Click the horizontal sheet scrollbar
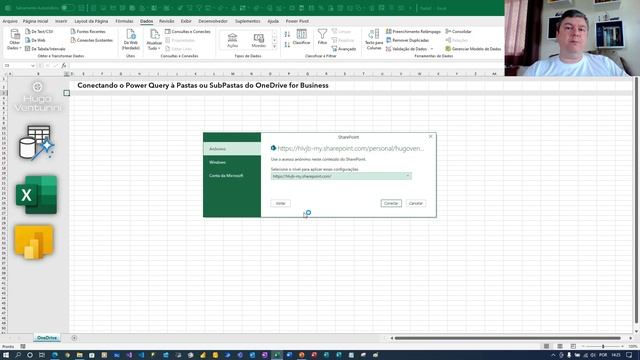The height and width of the screenshot is (360, 640). pyautogui.click(x=507, y=338)
